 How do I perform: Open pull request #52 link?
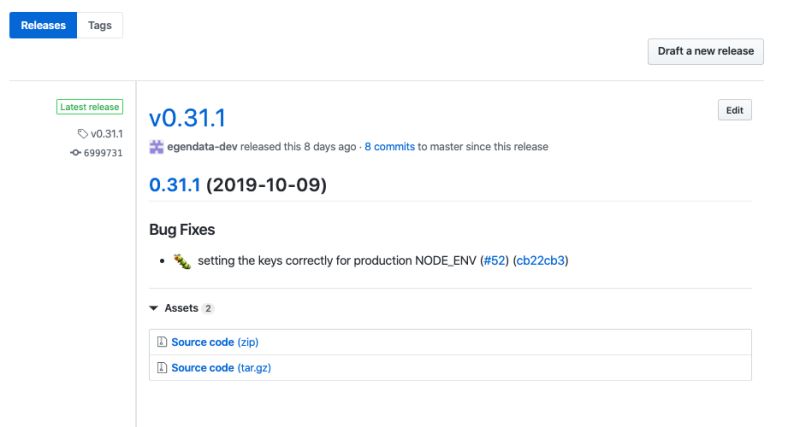click(x=493, y=261)
